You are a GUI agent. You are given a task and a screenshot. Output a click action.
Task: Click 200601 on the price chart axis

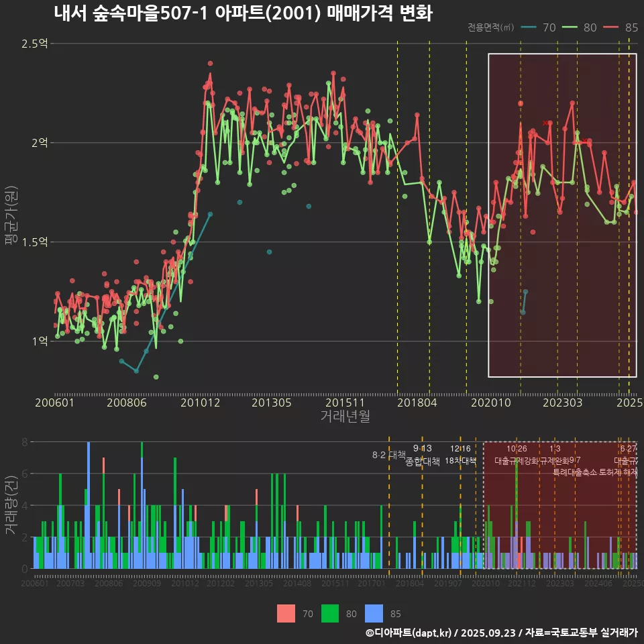click(54, 402)
